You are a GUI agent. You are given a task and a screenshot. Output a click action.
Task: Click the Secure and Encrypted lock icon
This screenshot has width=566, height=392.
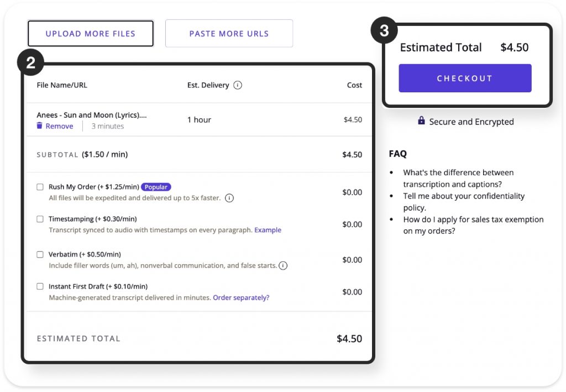(x=421, y=121)
